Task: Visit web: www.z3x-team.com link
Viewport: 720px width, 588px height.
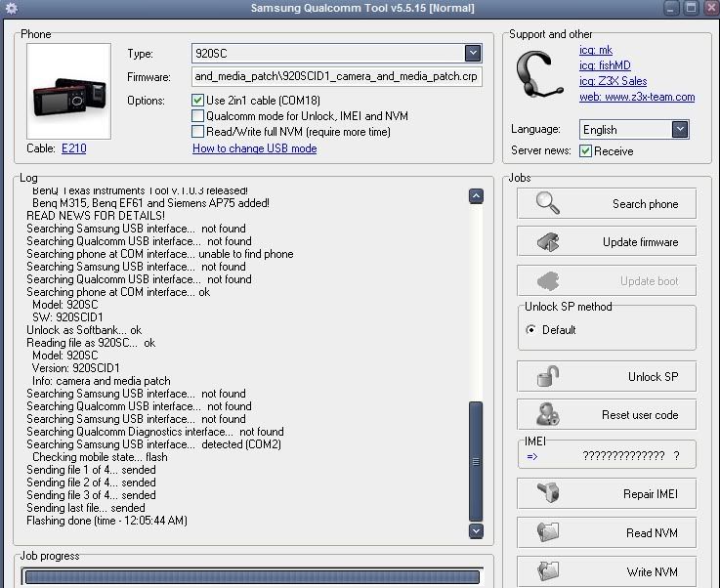Action: point(637,97)
